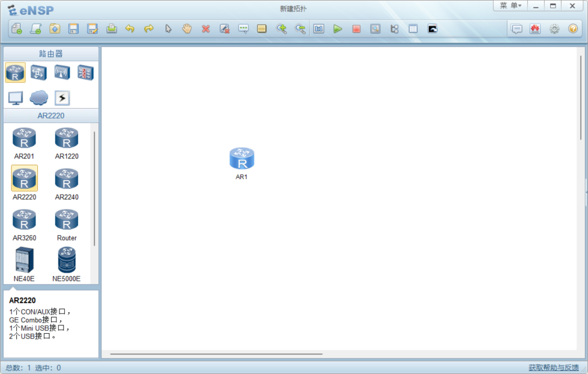Toggle the grid display icon
Screen dimensions: 588x374
413,29
